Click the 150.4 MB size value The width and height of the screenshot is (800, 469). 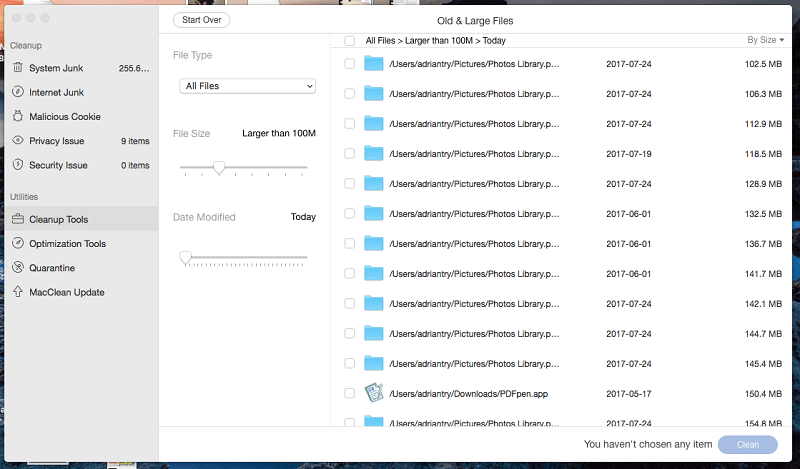(x=763, y=393)
